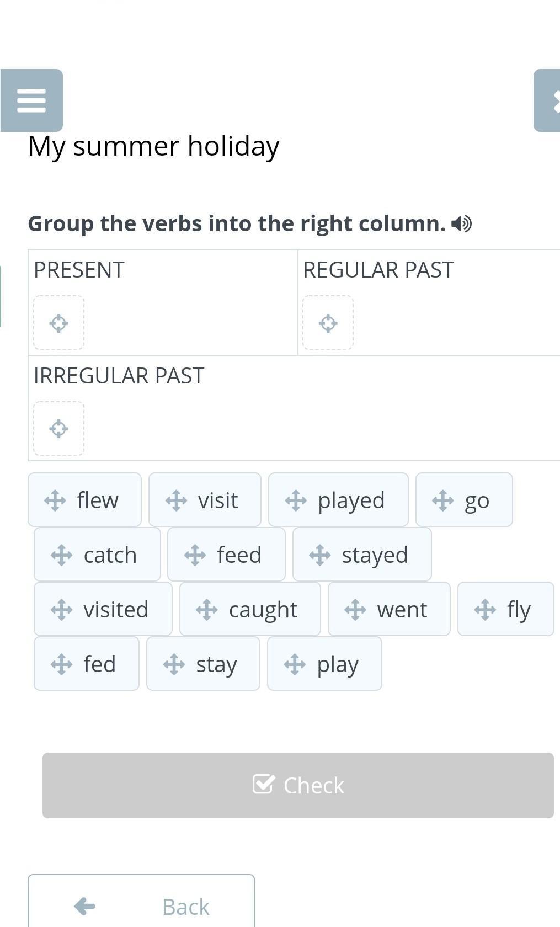Select the 'fly' word tile
Screen dimensions: 560x927
[x=506, y=609]
